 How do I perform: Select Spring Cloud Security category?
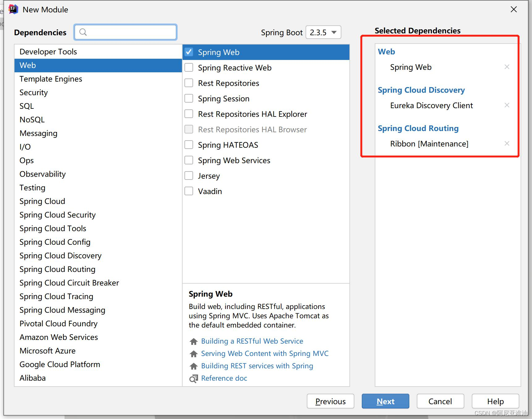click(x=98, y=215)
